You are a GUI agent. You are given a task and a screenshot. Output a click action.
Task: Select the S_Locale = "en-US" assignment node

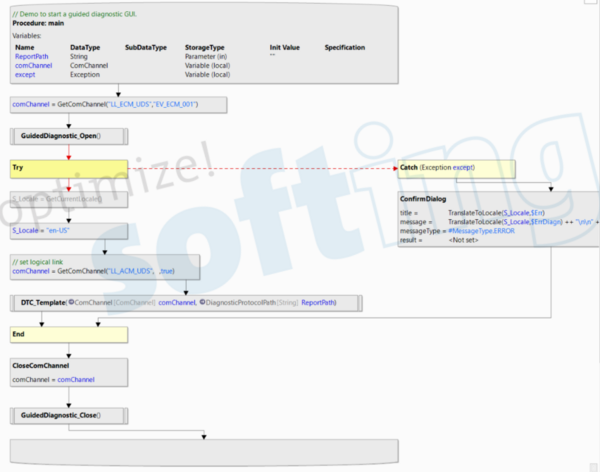[x=69, y=231]
